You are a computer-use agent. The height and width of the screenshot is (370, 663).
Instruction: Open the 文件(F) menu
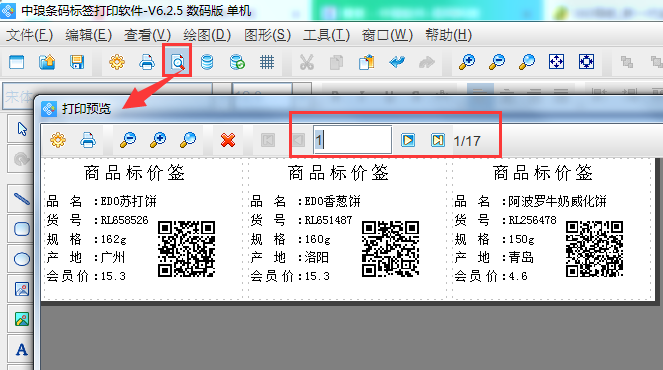29,35
